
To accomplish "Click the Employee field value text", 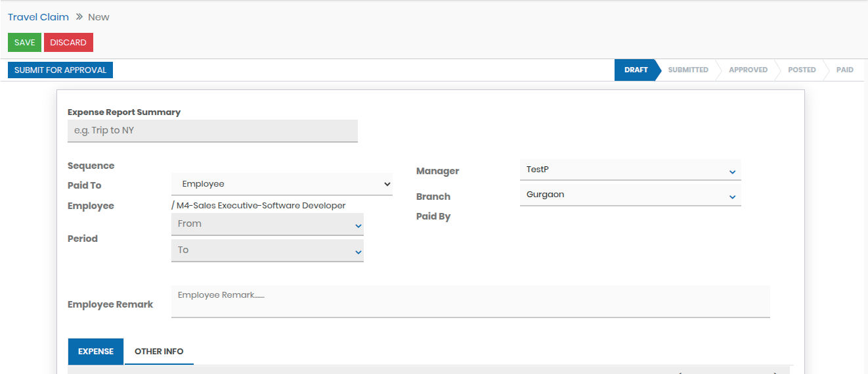I will [261, 206].
